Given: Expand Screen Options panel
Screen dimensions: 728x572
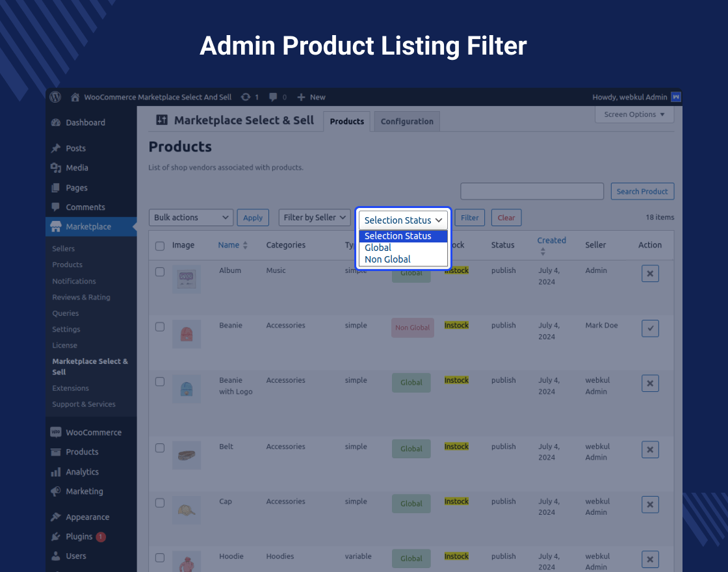Looking at the screenshot, I should (x=634, y=114).
